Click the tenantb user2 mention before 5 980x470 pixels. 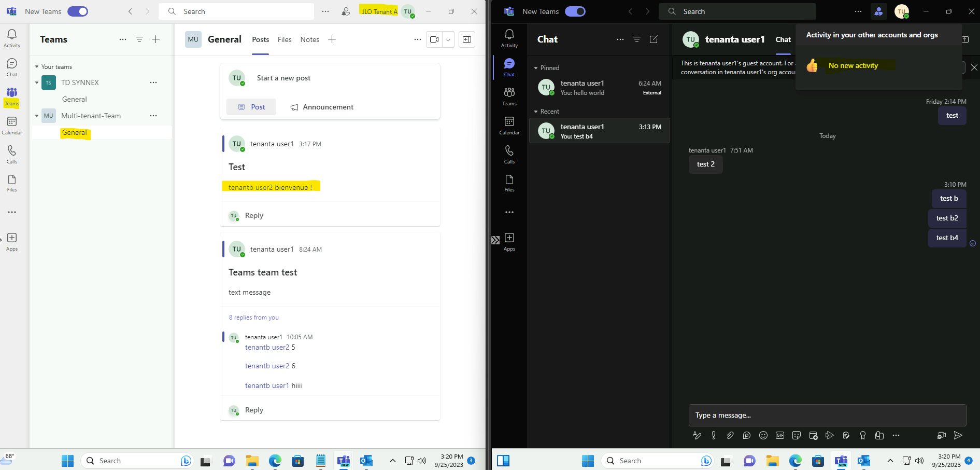click(x=267, y=347)
